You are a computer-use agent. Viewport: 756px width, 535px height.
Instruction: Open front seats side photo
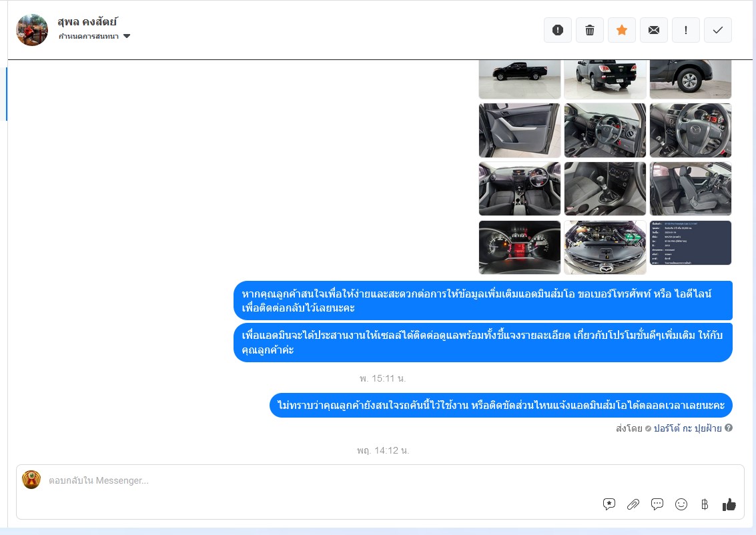pyautogui.click(x=691, y=189)
